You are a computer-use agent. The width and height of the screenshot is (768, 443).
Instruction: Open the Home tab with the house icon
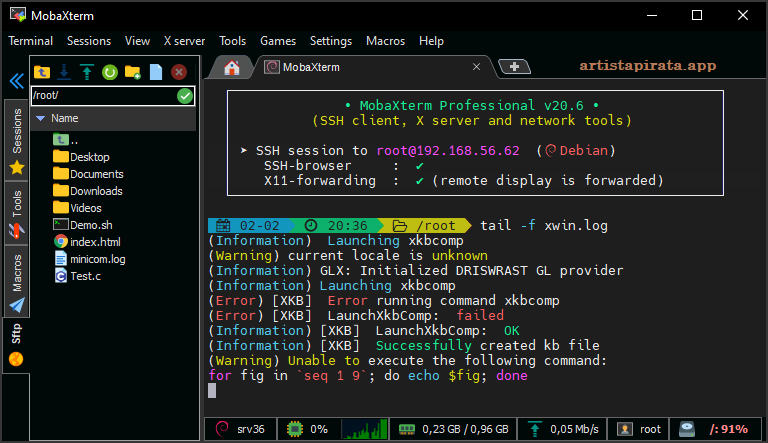coord(232,67)
